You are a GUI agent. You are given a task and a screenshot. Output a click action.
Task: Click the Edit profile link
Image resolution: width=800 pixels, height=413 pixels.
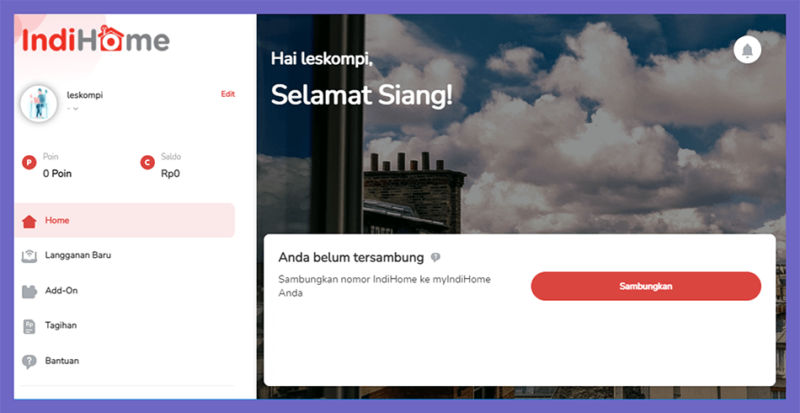pos(228,94)
